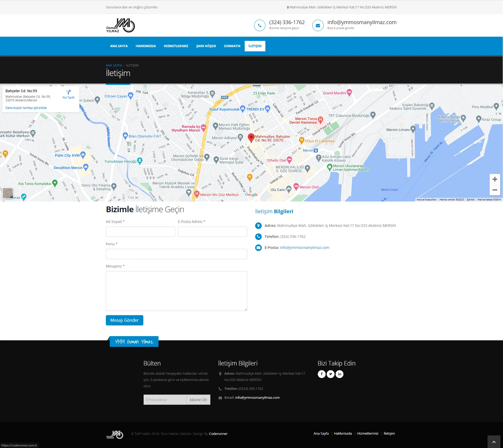The width and height of the screenshot is (503, 448).
Task: Click the Abone Ol! subscribe button
Action: click(198, 400)
